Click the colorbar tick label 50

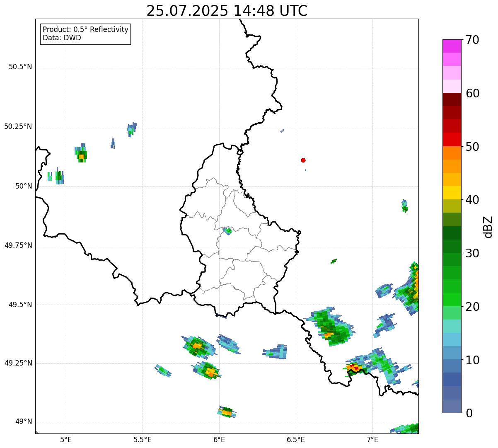pyautogui.click(x=472, y=147)
